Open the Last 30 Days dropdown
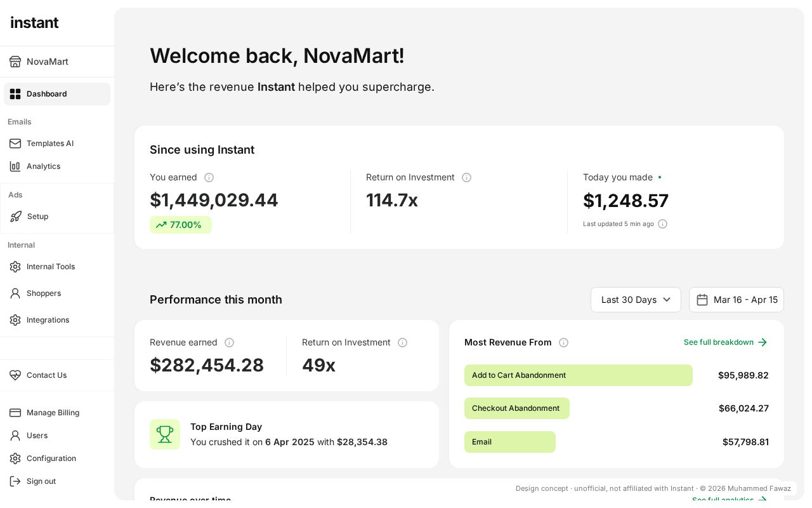 click(x=636, y=300)
